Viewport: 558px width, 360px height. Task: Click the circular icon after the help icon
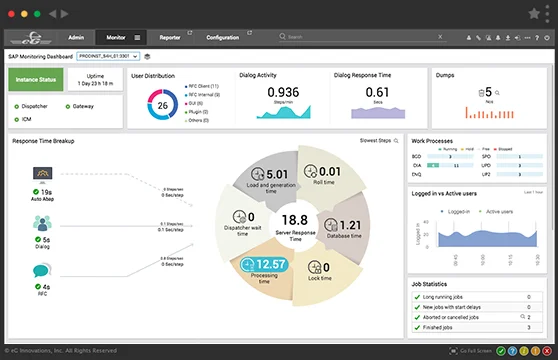547,37
